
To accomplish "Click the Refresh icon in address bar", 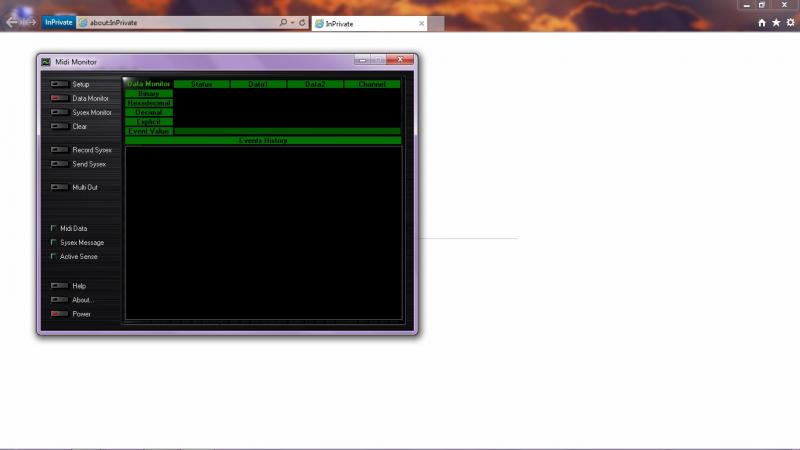I will 302,22.
